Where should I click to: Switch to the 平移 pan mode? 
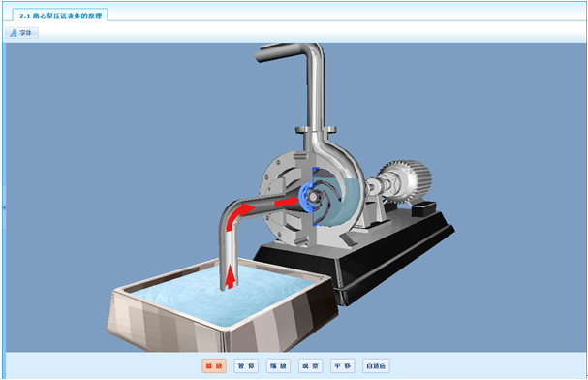[342, 365]
